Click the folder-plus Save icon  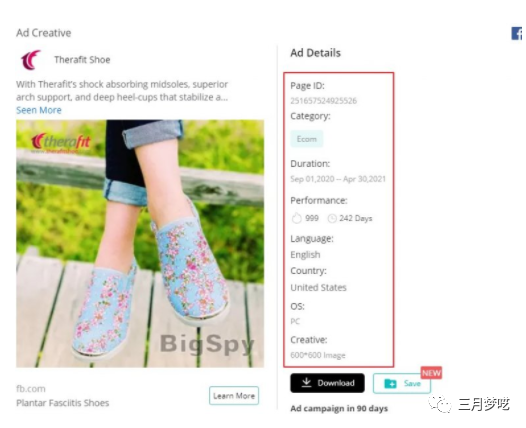(390, 383)
